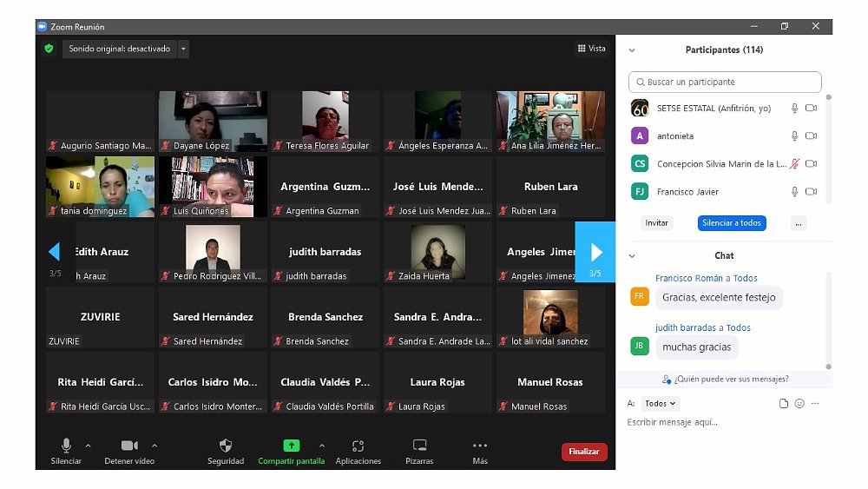The height and width of the screenshot is (489, 868).
Task: Open the Seguridad shield icon
Action: pyautogui.click(x=226, y=446)
